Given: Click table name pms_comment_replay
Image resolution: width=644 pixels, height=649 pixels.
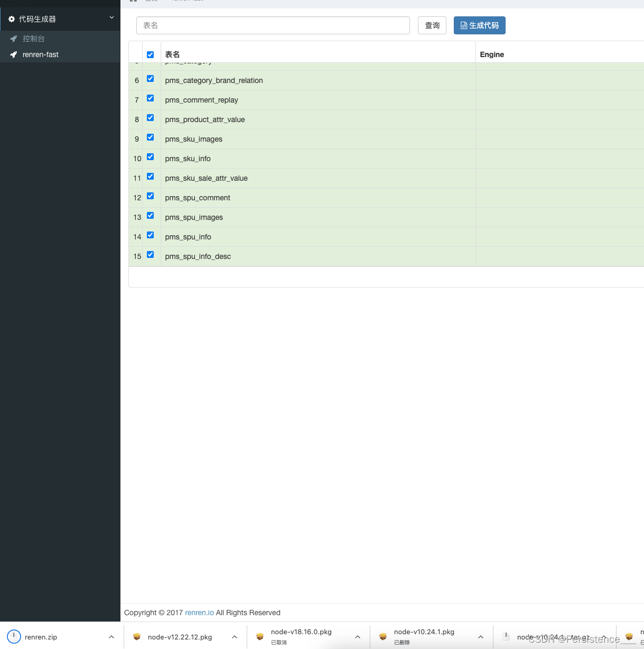Looking at the screenshot, I should coord(201,100).
